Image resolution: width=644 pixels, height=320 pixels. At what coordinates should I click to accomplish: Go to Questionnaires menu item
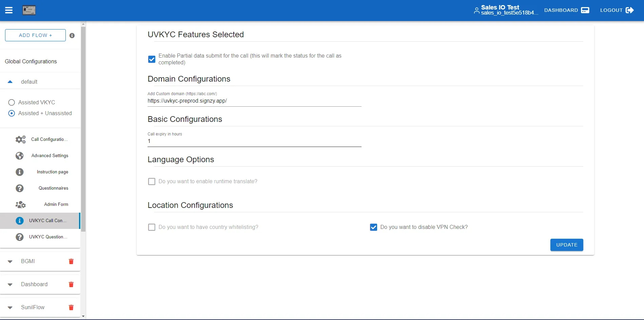53,188
